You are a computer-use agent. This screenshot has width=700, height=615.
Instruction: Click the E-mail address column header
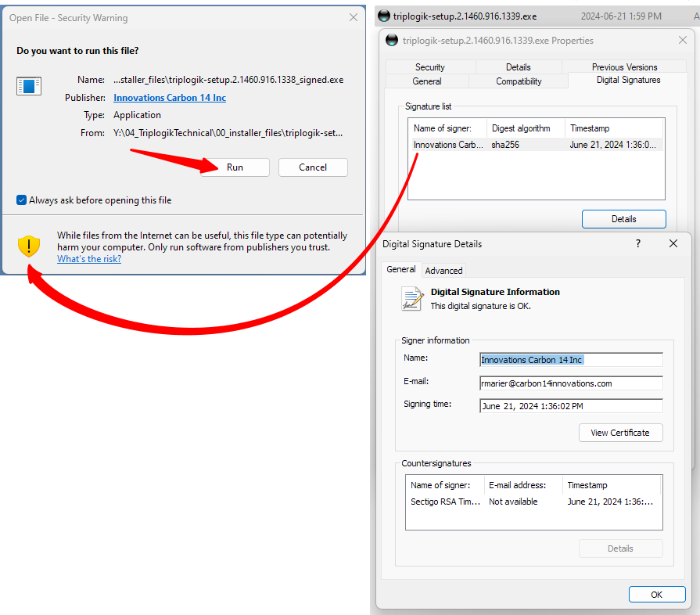tap(523, 485)
